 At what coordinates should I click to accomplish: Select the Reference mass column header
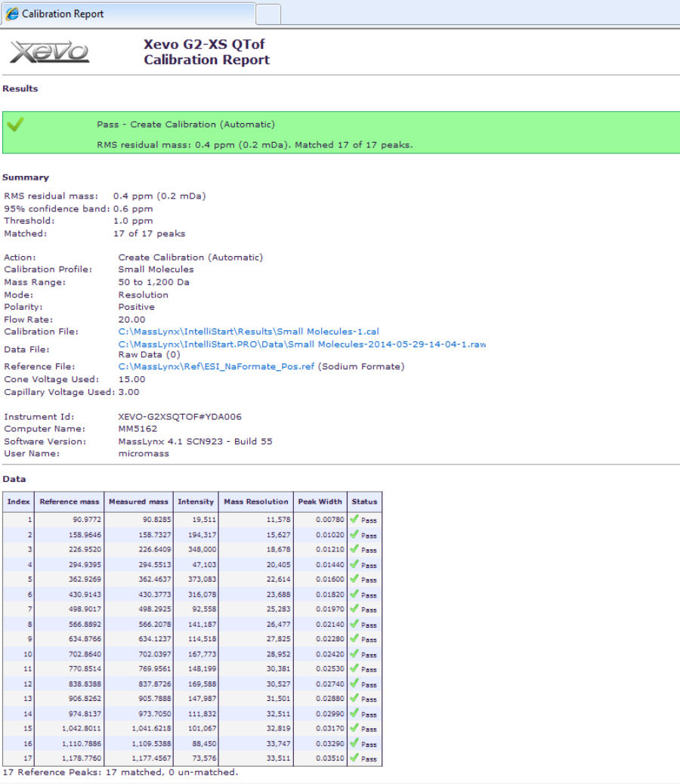69,501
